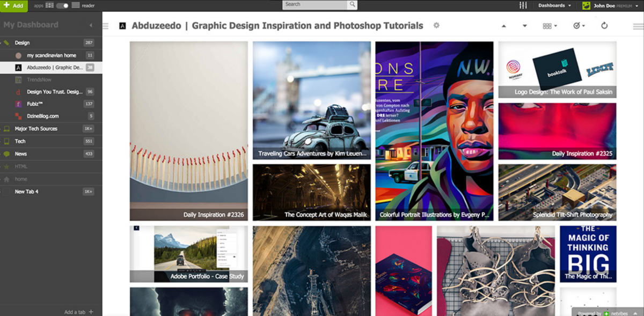The height and width of the screenshot is (316, 644).
Task: Open the Splendid Tilt-Shift Photography article
Action: 557,192
